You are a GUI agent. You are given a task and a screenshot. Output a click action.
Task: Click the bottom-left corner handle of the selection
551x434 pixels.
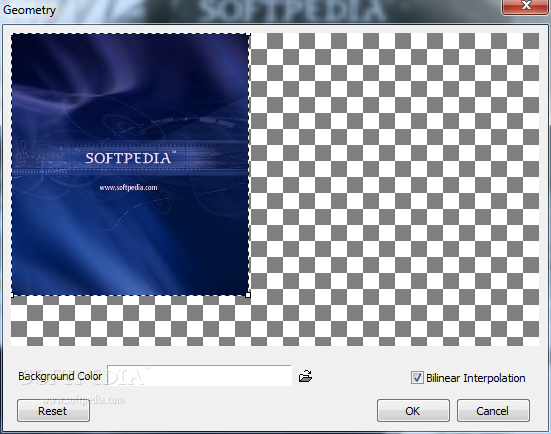12,295
